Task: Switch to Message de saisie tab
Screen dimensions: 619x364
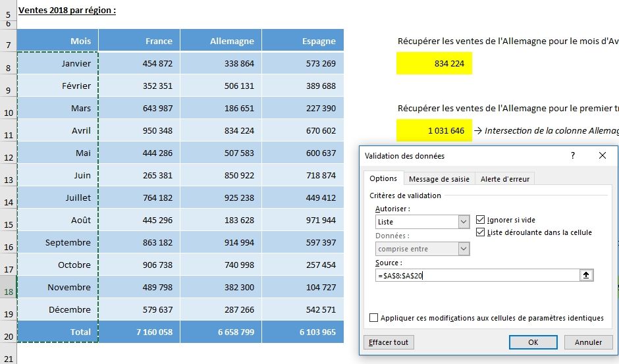Action: 439,179
